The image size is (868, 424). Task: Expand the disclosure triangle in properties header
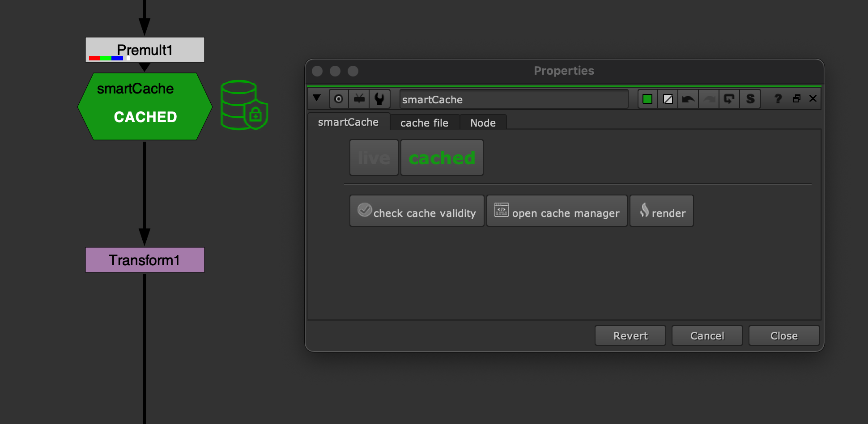[x=318, y=99]
